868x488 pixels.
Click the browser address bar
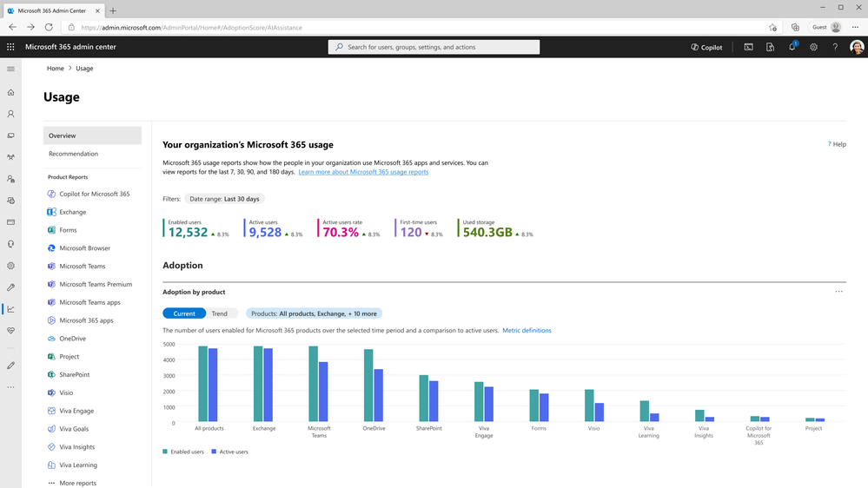(421, 27)
